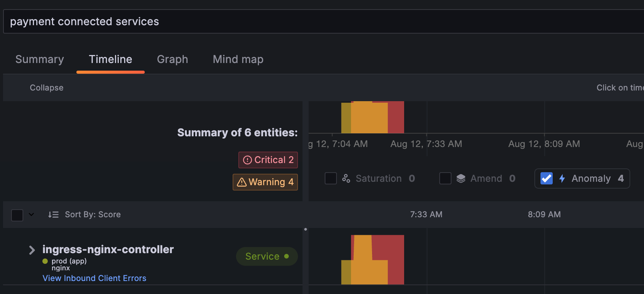Enable the Amend checkbox
Screen dimensions: 644x294
click(445, 178)
